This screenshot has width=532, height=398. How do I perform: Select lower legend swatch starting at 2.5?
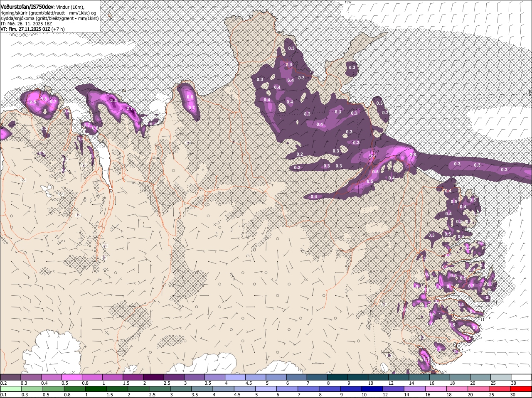pyautogui.click(x=160, y=389)
